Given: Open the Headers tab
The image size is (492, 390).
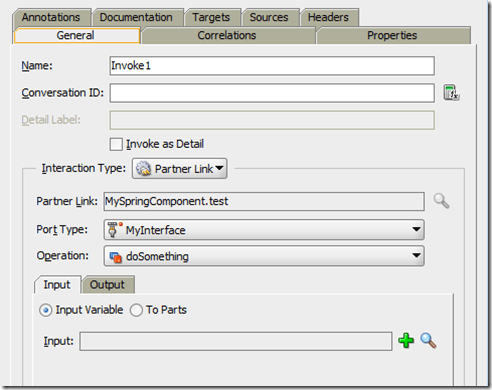Looking at the screenshot, I should 329,17.
